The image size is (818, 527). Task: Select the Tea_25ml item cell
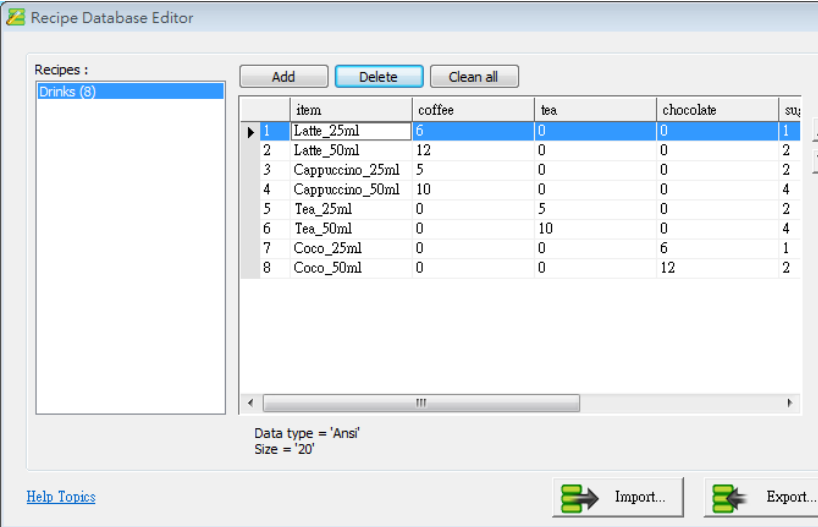click(x=351, y=209)
